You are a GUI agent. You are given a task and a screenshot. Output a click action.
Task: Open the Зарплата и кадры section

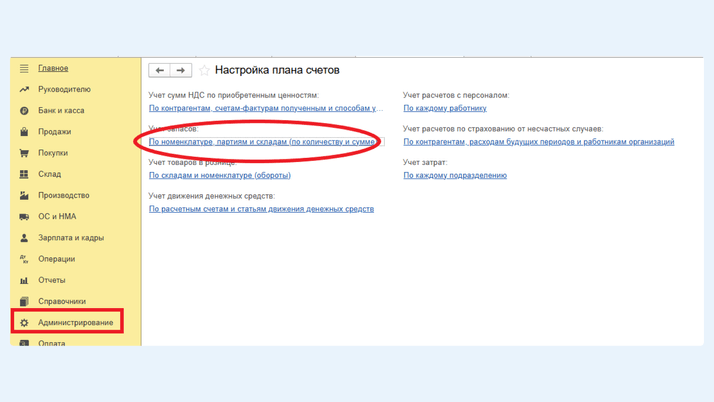coord(71,238)
